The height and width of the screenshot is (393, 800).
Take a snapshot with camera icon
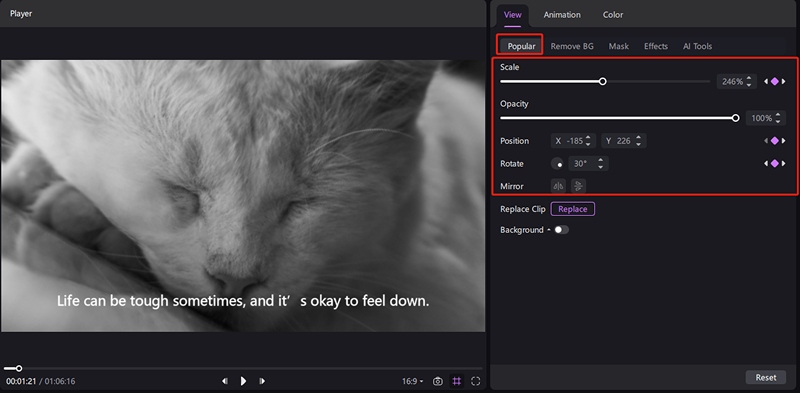pyautogui.click(x=437, y=381)
